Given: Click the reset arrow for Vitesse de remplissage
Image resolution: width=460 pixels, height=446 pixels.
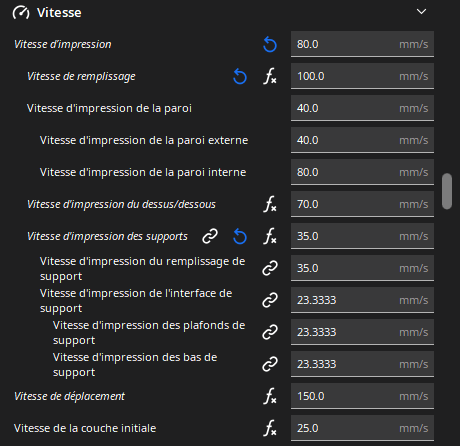Looking at the screenshot, I should pos(240,76).
